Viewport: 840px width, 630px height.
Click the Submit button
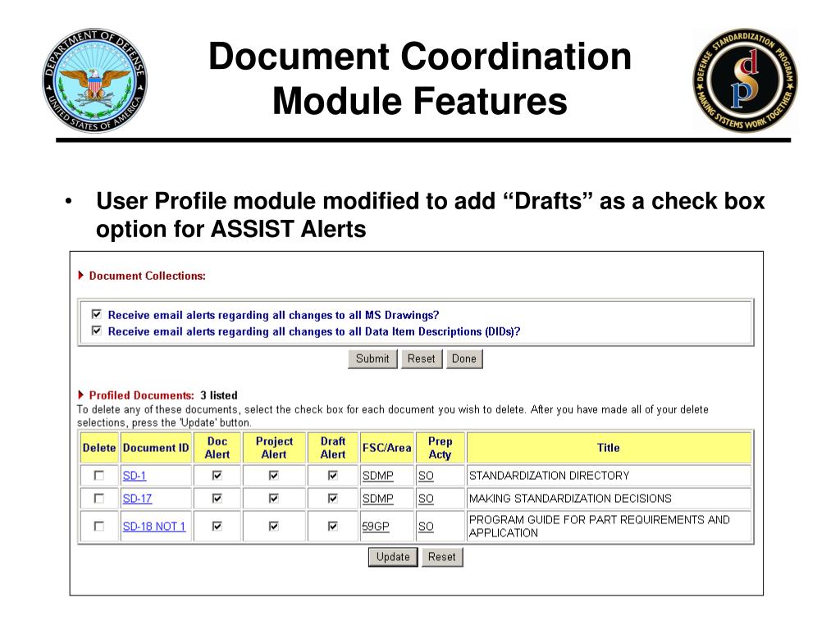tap(372, 359)
